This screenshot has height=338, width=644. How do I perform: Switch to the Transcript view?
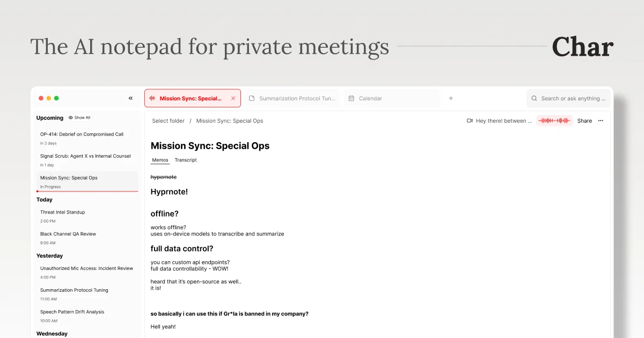tap(186, 160)
